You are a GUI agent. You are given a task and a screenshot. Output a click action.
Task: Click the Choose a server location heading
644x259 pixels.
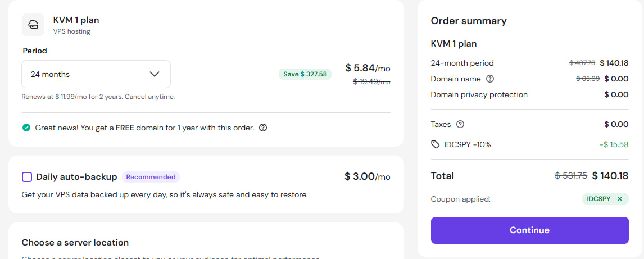[75, 243]
